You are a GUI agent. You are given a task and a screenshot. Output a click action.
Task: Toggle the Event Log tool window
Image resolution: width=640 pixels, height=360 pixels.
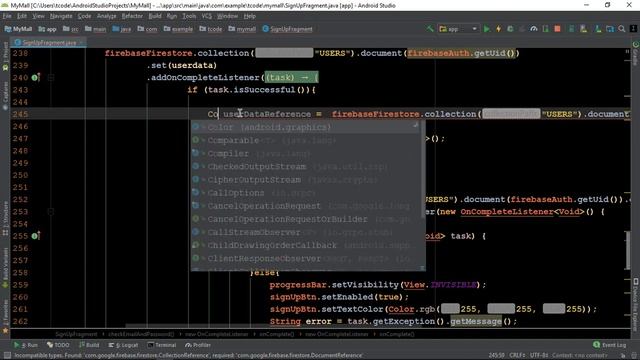click(x=609, y=345)
